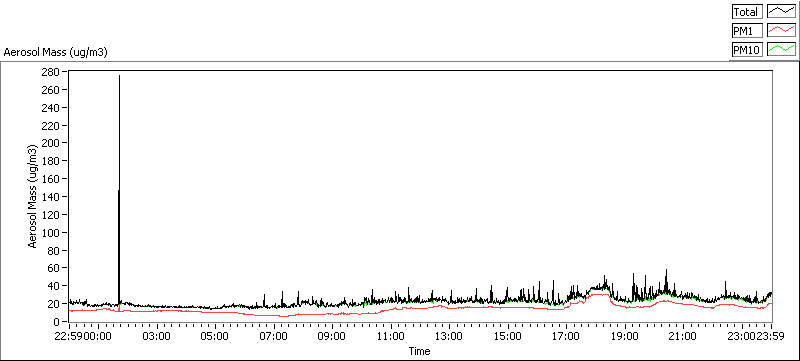Select the PM1 legend label
The image size is (800, 361).
click(747, 31)
